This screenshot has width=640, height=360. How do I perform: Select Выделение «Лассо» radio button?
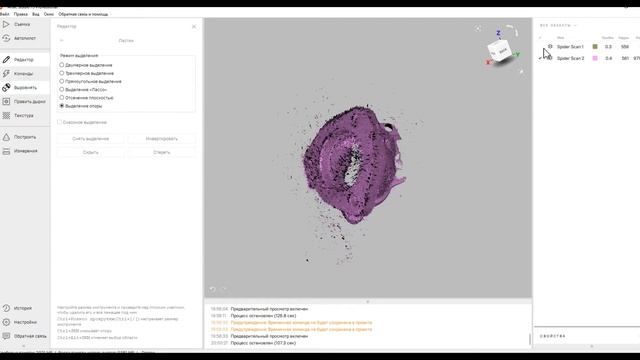pos(62,89)
